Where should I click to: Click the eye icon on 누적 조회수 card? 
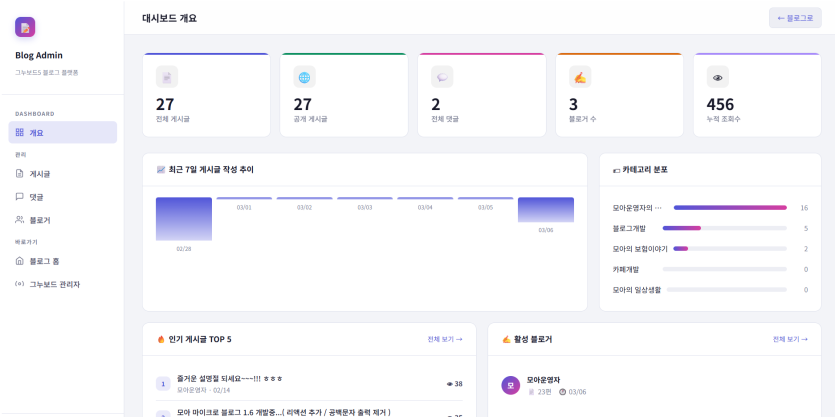coord(717,77)
